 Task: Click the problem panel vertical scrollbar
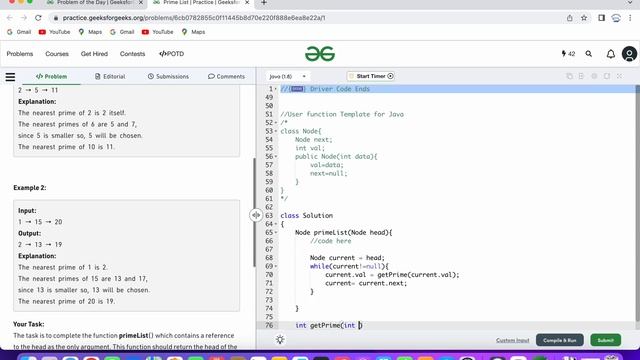pyautogui.click(x=254, y=212)
